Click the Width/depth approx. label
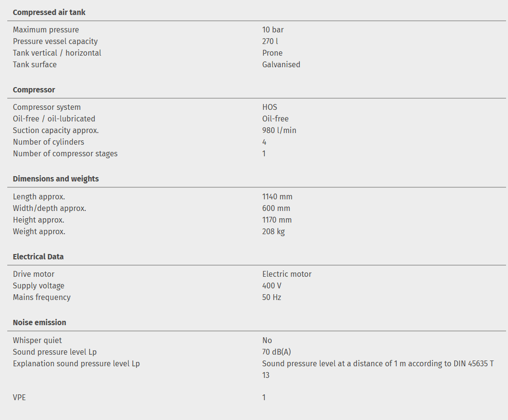Viewport: 508px width, 420px height. [x=49, y=209]
